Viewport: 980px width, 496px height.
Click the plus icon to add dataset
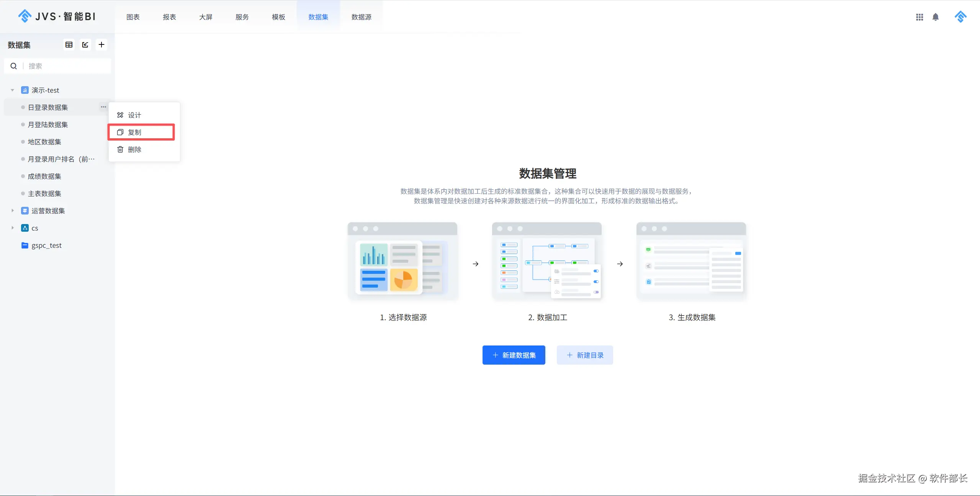[x=101, y=45]
